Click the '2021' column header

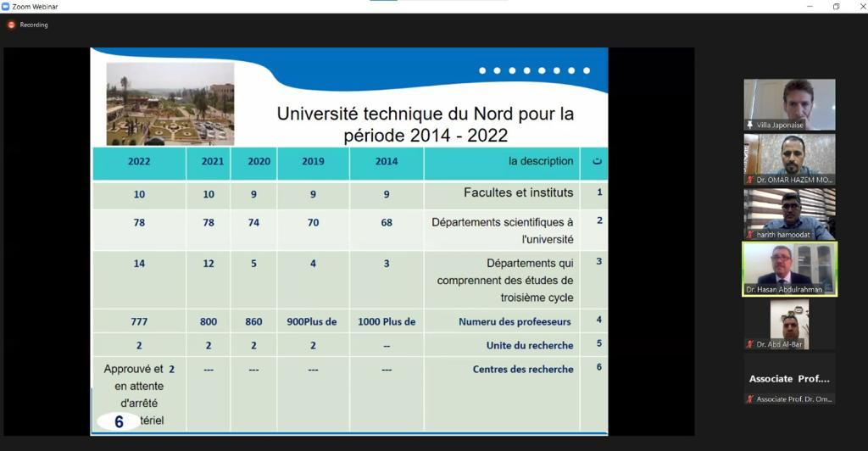(x=213, y=162)
